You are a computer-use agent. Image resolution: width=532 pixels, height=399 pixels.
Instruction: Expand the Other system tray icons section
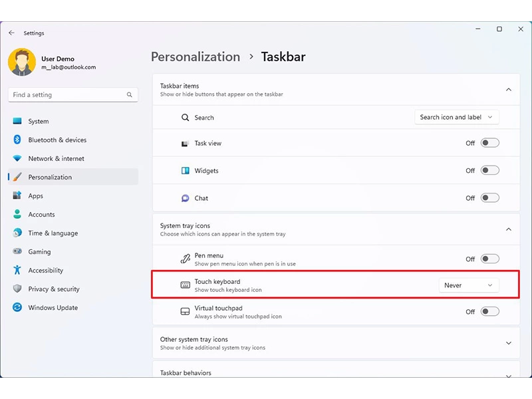(x=508, y=343)
